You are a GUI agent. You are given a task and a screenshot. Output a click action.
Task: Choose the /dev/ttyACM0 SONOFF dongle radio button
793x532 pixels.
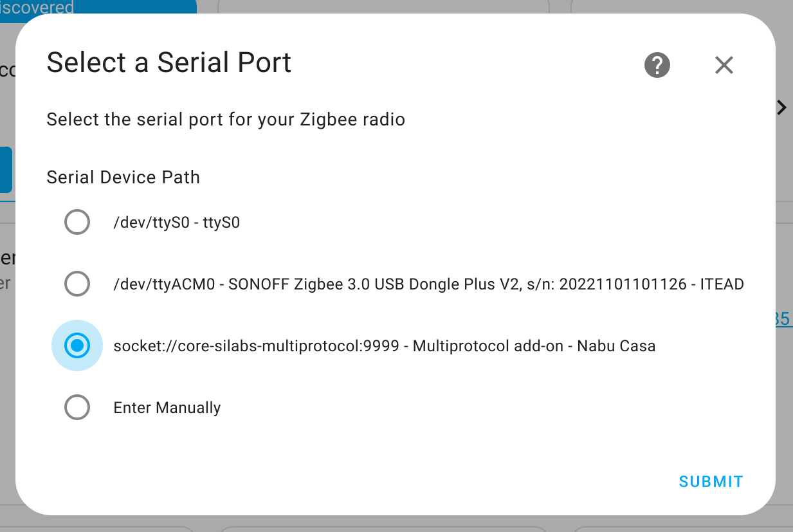[x=77, y=284]
